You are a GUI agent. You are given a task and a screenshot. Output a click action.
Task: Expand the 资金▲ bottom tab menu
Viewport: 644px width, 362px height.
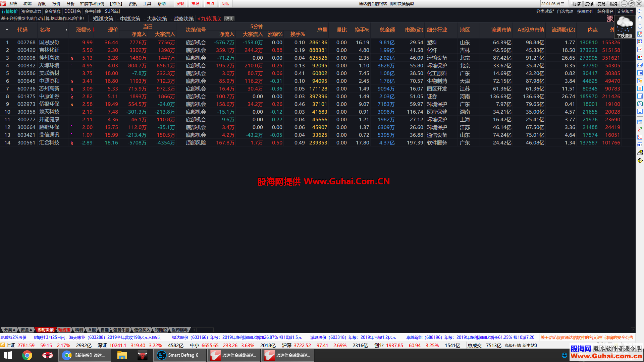(x=26, y=330)
